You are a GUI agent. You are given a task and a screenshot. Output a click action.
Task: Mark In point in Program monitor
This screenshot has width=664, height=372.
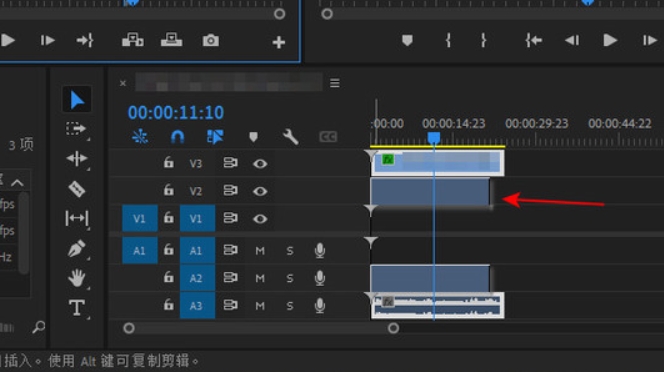point(448,40)
